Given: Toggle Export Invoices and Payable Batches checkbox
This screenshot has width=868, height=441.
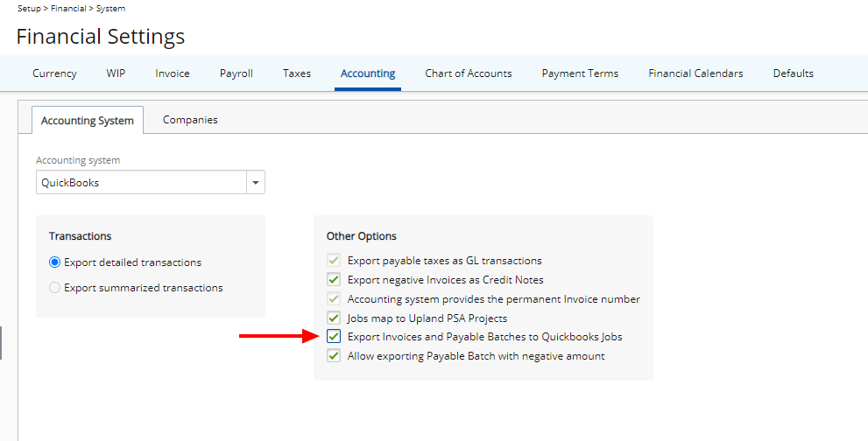Looking at the screenshot, I should [x=334, y=337].
